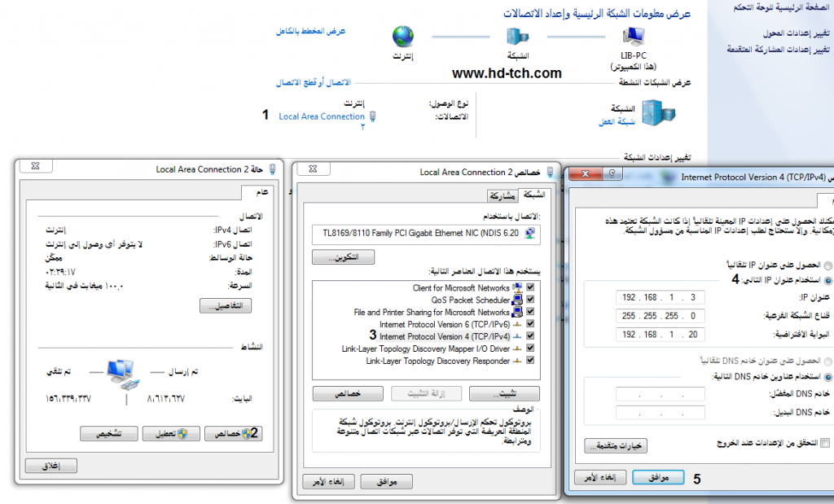Select the الشبكة (Networking) tab

point(535,195)
